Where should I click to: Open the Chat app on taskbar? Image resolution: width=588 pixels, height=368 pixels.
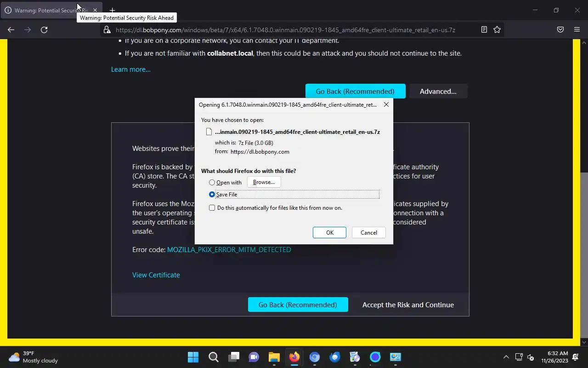(x=254, y=357)
